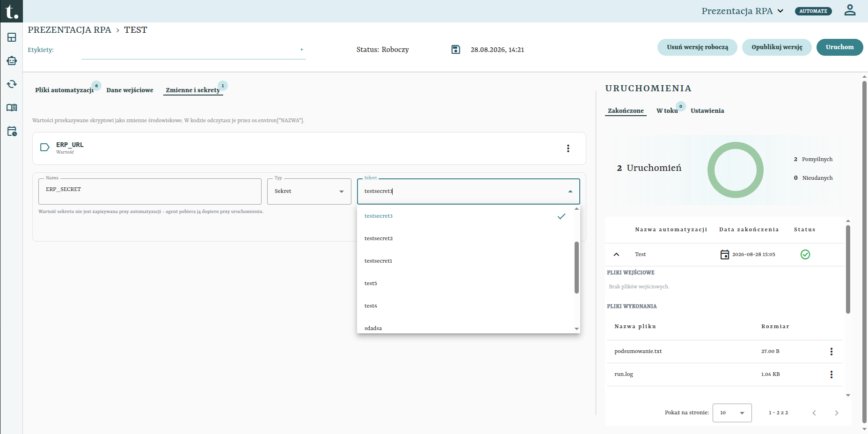
Task: Click Opublikuj wersję button
Action: tap(777, 47)
